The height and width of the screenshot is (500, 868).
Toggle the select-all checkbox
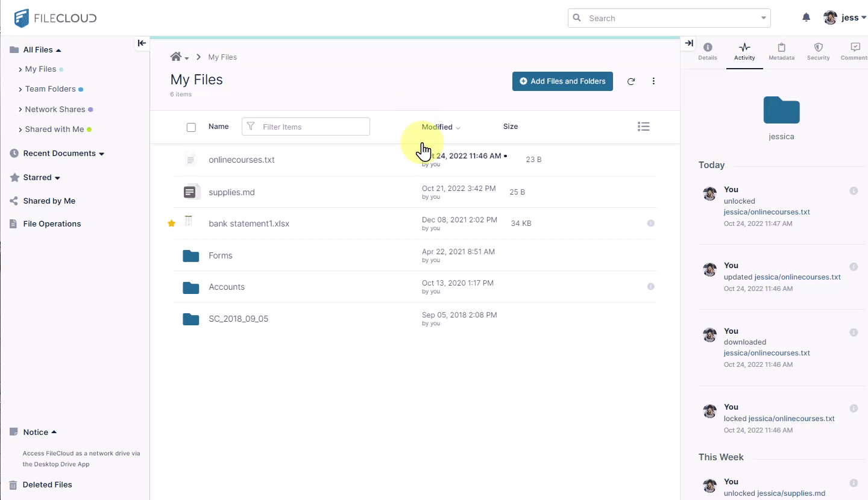point(191,127)
